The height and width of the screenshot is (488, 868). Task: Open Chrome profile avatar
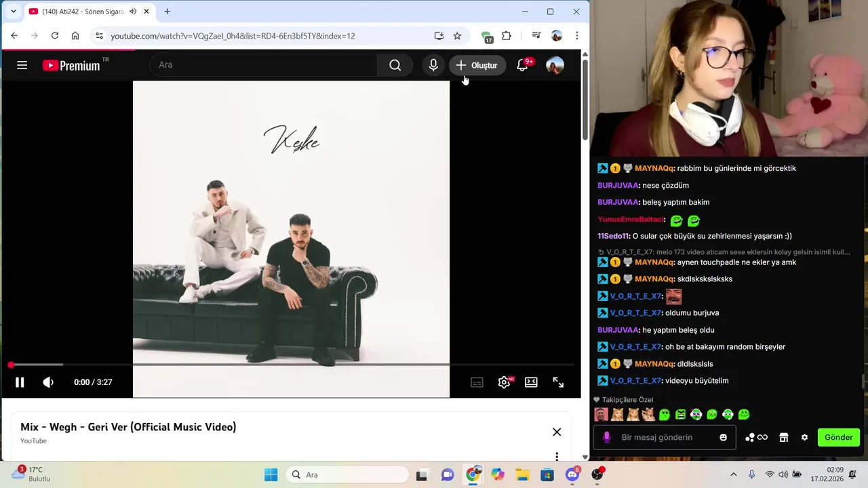click(x=557, y=36)
